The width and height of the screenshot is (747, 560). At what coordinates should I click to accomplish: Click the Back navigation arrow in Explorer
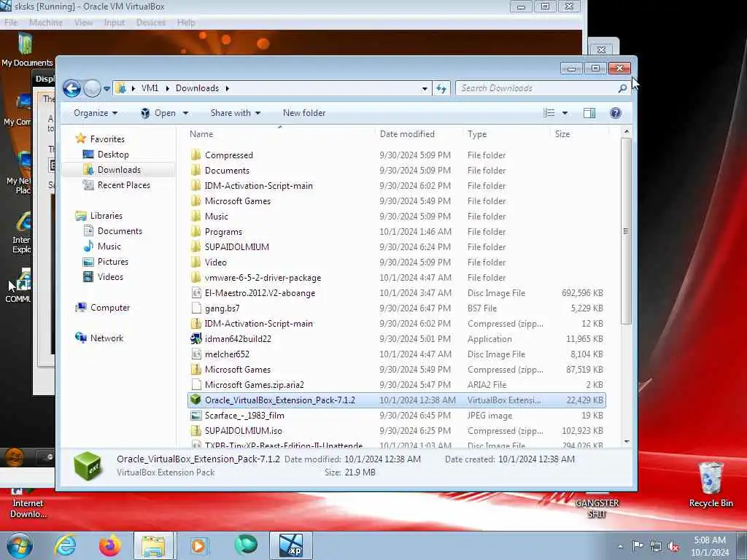tap(72, 88)
